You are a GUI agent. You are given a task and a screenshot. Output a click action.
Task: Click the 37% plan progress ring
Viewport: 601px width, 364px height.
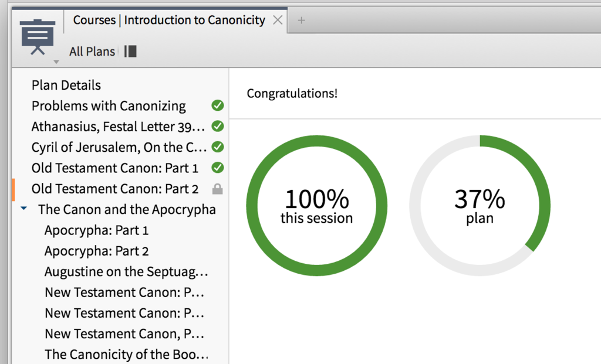[x=480, y=205]
